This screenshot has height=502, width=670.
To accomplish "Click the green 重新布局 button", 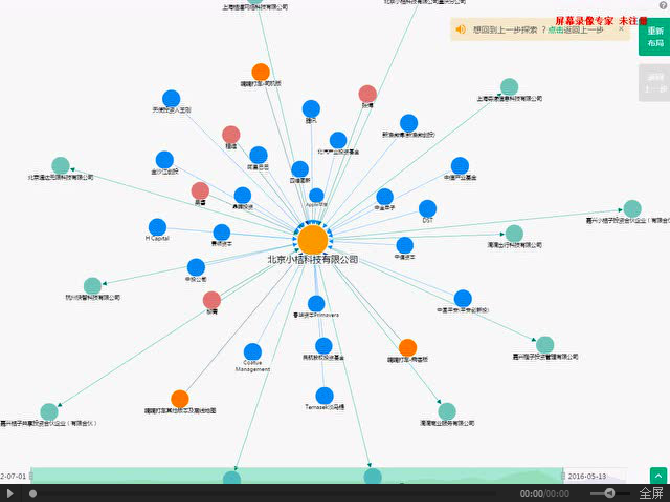I will click(x=655, y=37).
